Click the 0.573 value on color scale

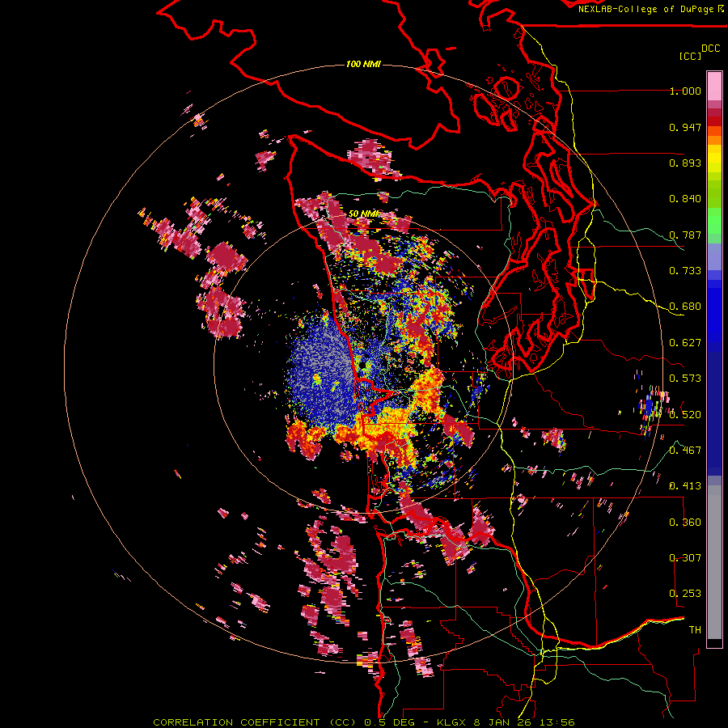685,379
